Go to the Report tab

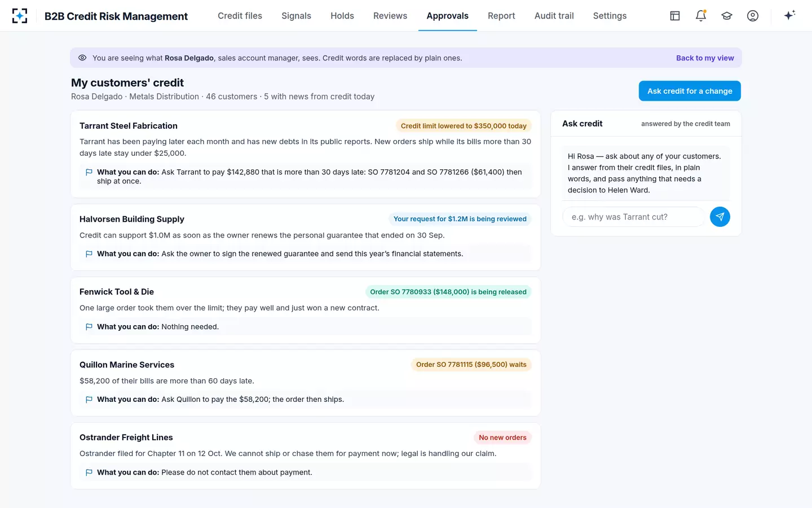tap(502, 16)
